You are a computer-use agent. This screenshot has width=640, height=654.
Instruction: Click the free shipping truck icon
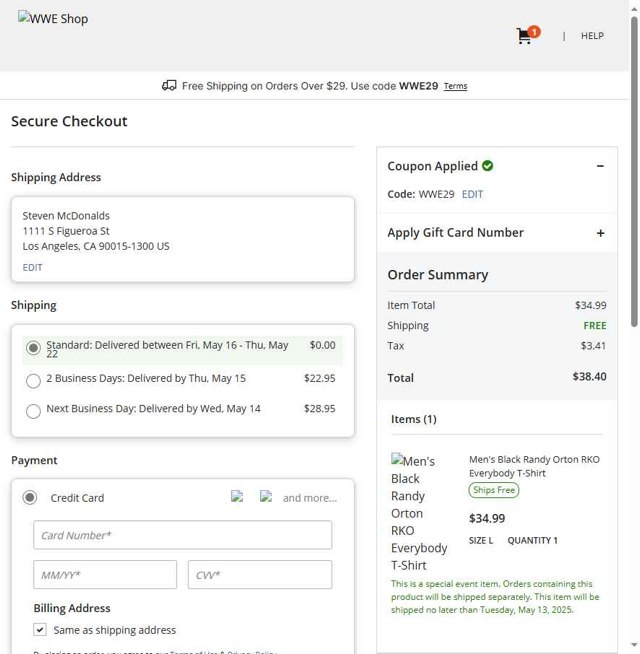[x=169, y=86]
